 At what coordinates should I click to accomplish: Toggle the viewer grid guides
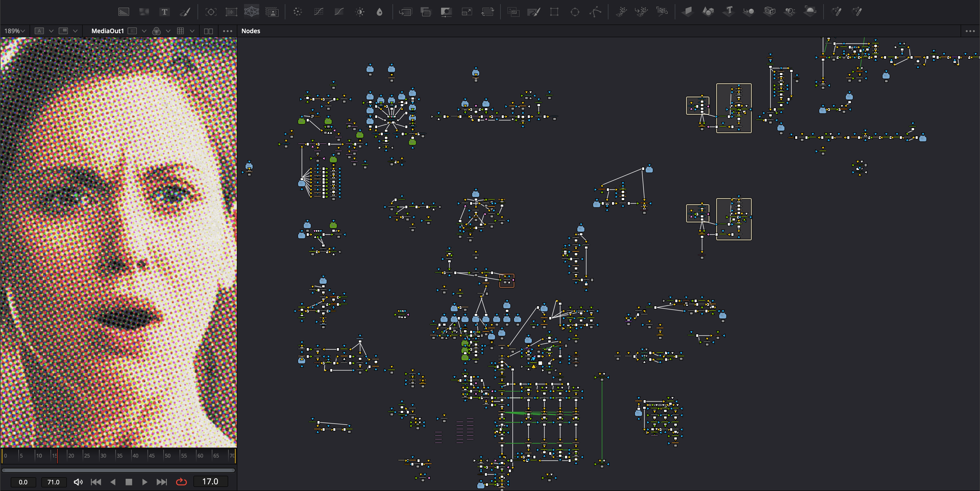(x=181, y=31)
